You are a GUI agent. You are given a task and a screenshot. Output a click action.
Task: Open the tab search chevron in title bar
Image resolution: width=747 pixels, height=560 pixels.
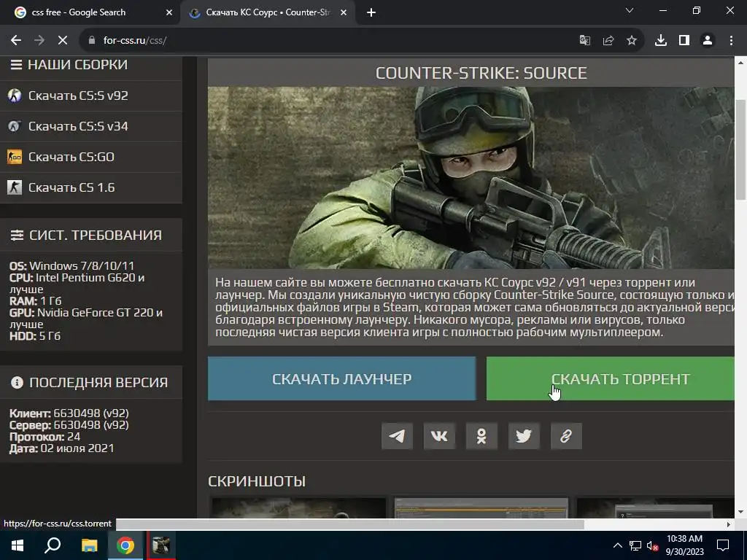[x=630, y=10]
